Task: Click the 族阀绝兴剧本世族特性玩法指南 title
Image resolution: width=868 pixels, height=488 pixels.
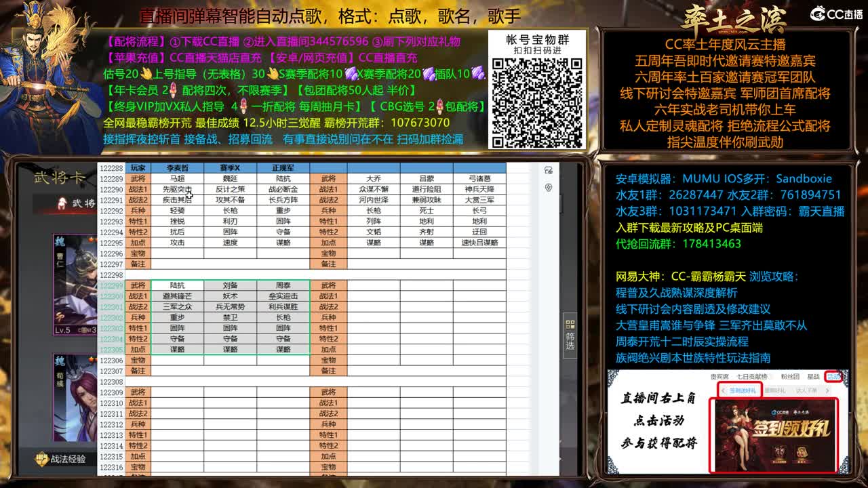Action: 692,358
